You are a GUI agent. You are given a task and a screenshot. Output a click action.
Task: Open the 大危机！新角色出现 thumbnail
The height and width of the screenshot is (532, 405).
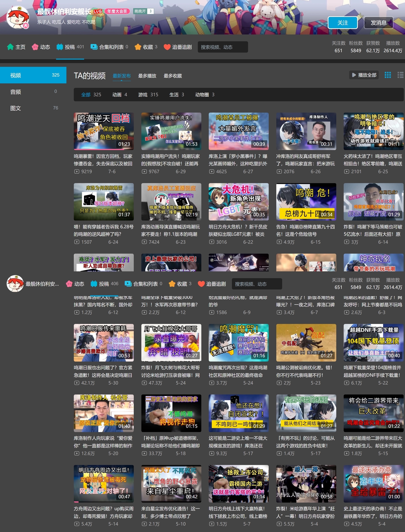[239, 202]
